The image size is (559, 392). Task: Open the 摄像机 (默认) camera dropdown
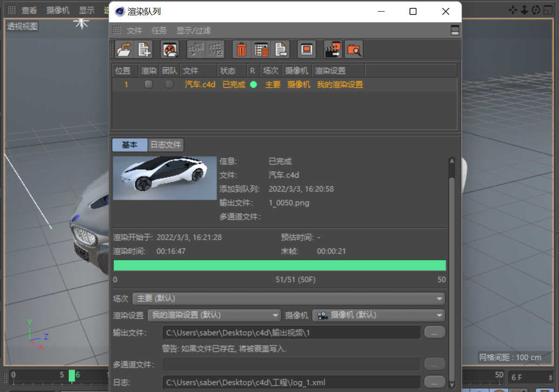(379, 315)
